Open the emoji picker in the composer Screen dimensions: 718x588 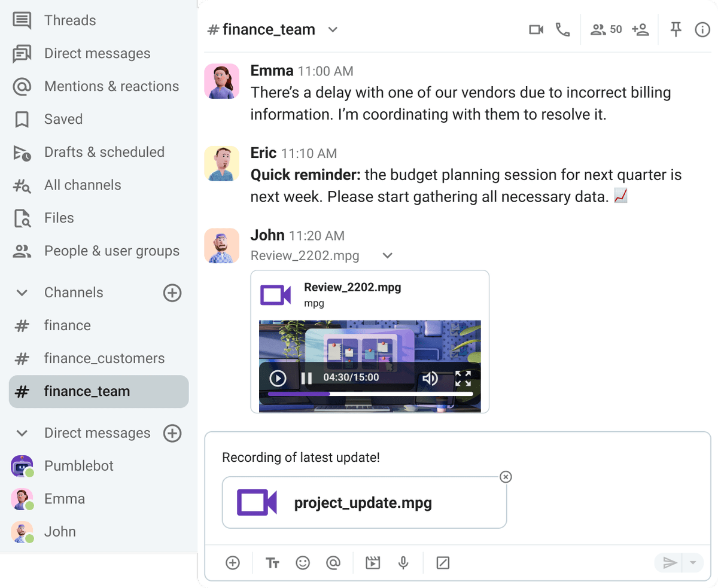point(303,563)
